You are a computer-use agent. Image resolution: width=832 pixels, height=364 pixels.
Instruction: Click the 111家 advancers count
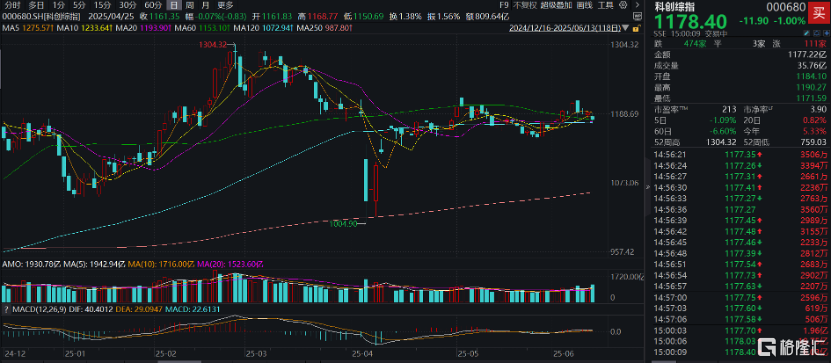816,43
